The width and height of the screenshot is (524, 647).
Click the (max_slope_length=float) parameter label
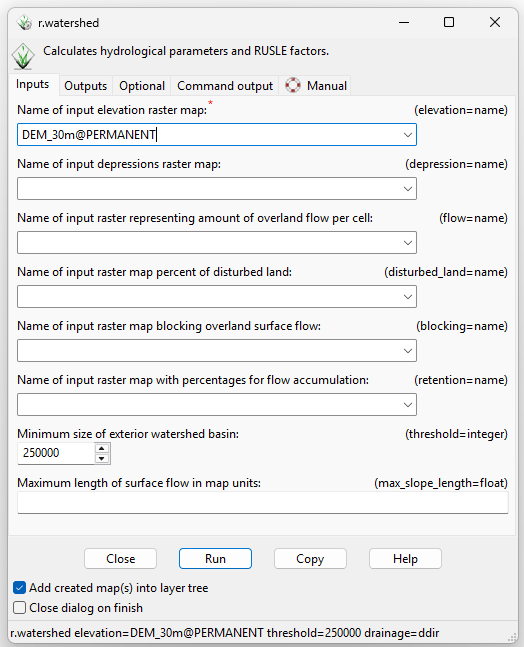pos(441,483)
